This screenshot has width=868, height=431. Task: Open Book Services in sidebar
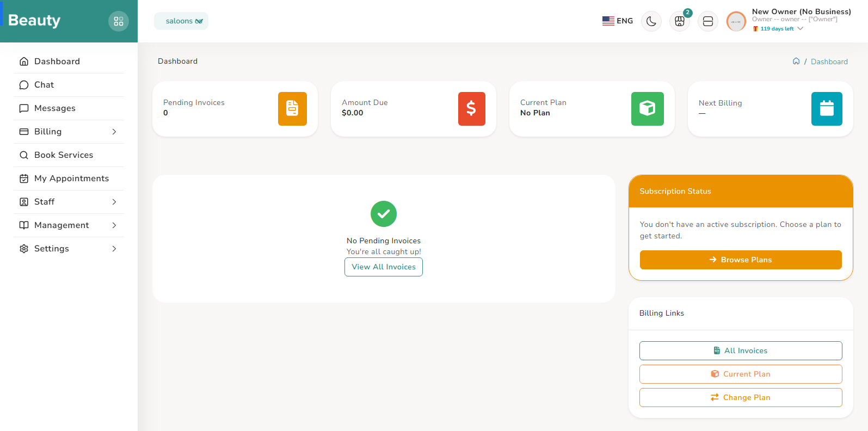69,155
